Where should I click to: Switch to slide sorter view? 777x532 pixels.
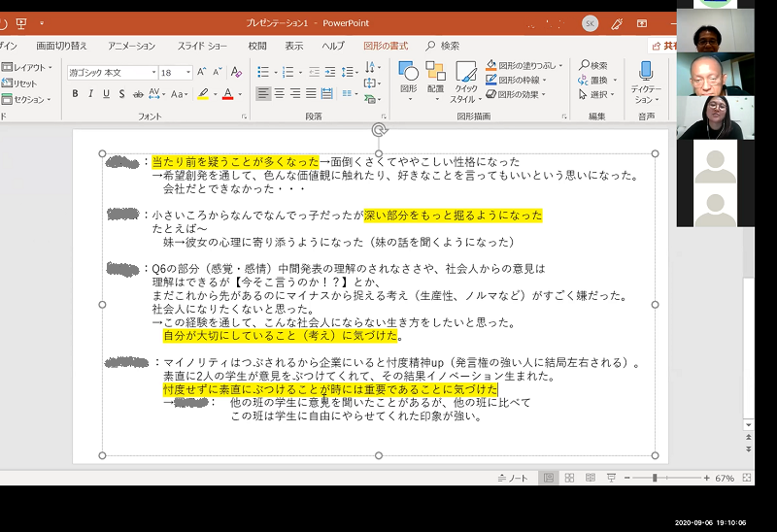[569, 478]
